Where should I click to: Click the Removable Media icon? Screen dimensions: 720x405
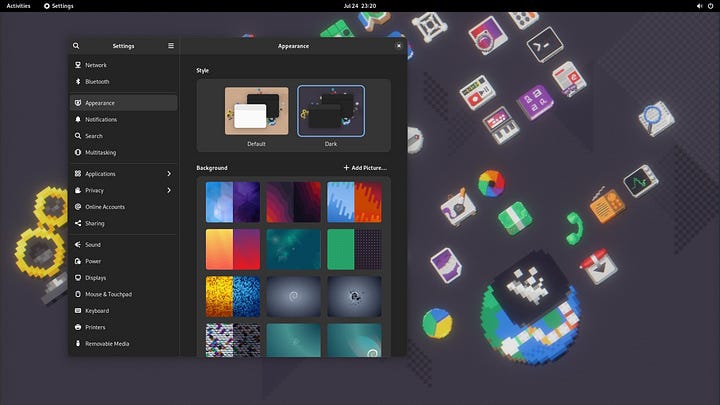(78, 343)
